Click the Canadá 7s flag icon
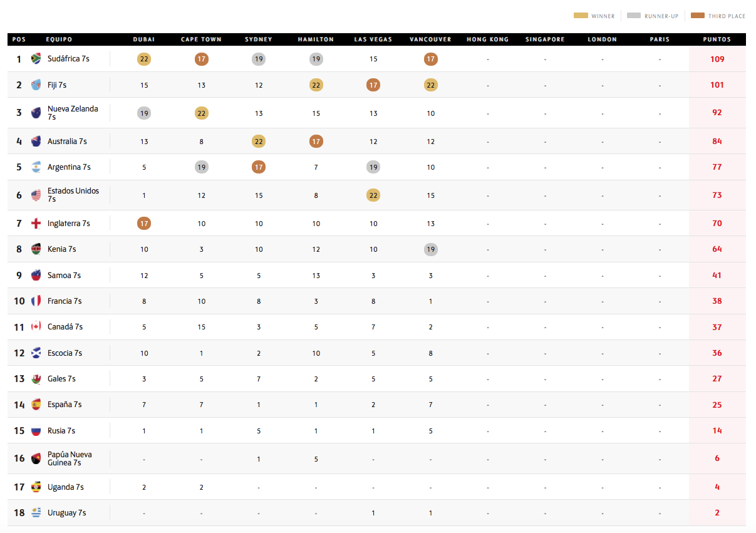This screenshot has height=533, width=756. 36,327
